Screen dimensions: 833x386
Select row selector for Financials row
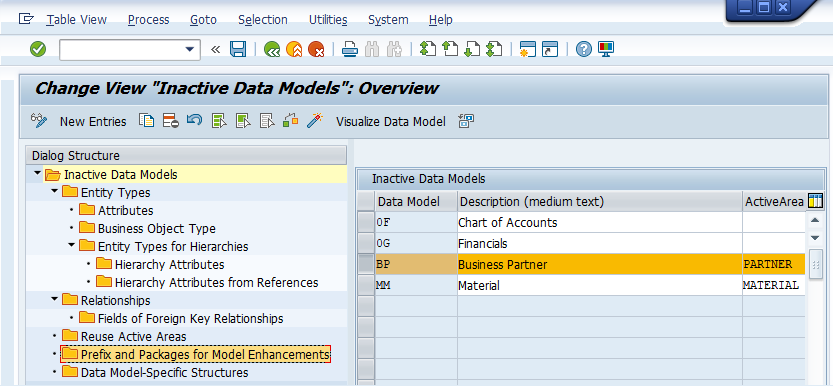point(366,244)
